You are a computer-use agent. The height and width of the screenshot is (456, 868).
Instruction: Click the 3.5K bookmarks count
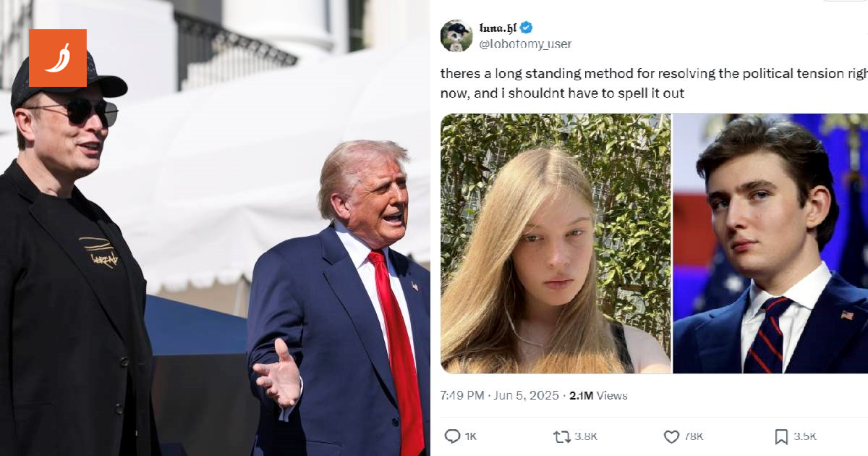(x=805, y=436)
